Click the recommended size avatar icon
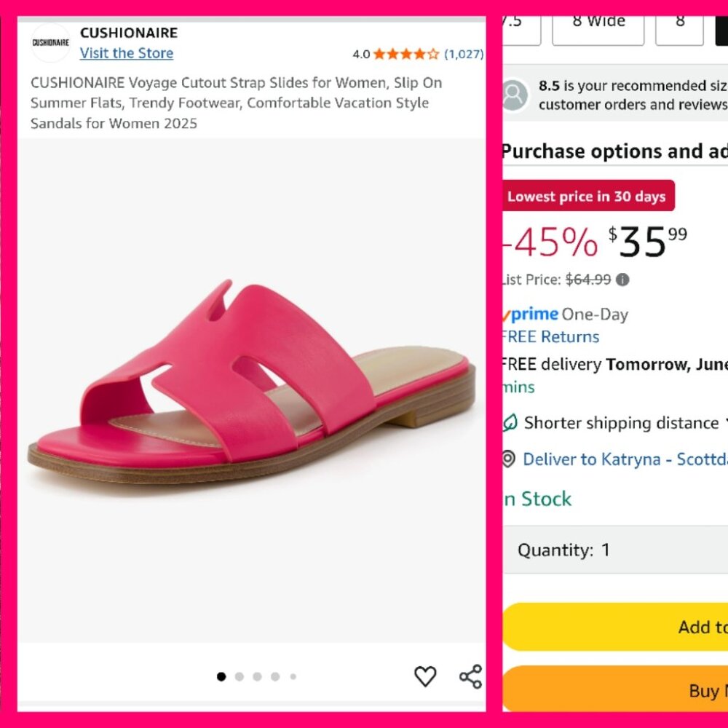Viewport: 728px width, 728px height. (x=514, y=94)
